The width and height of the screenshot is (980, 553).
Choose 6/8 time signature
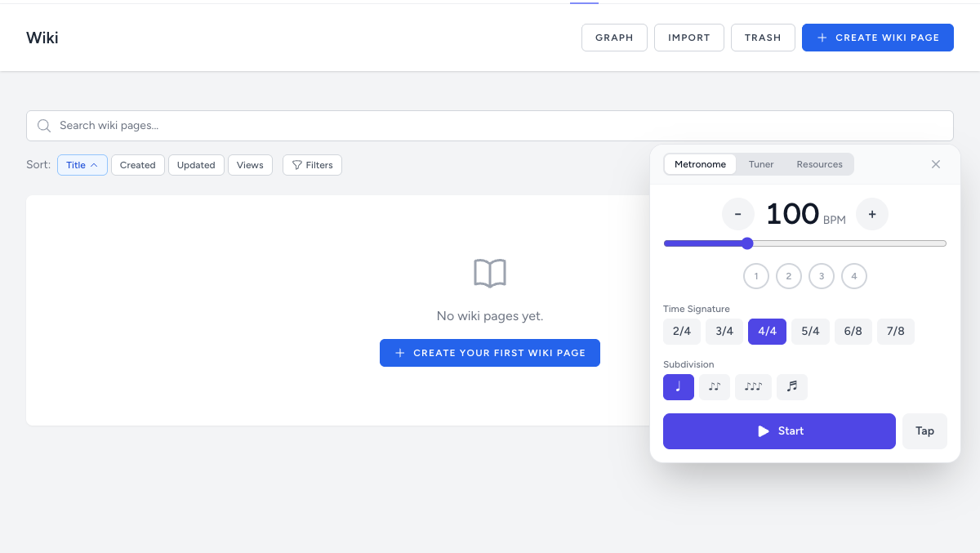pyautogui.click(x=853, y=332)
